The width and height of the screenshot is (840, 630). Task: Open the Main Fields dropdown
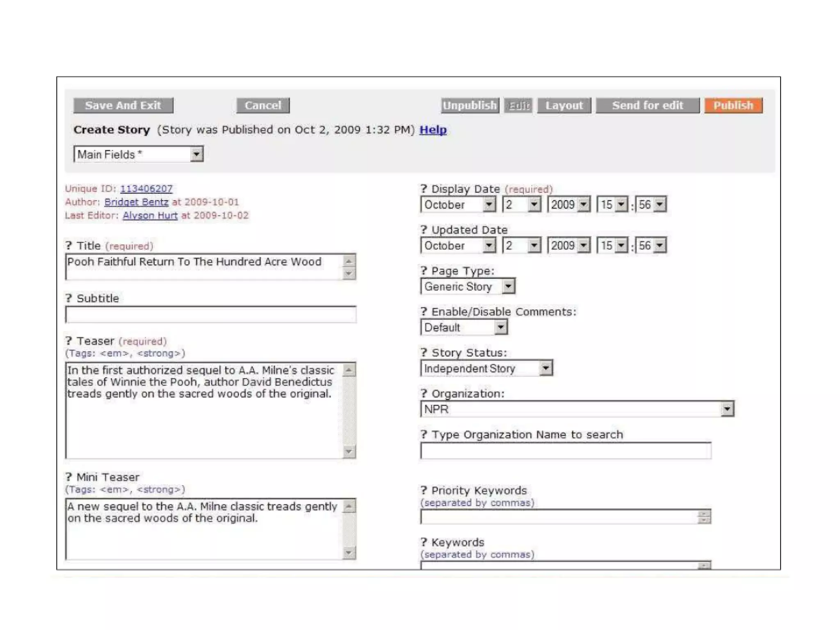[x=139, y=154]
